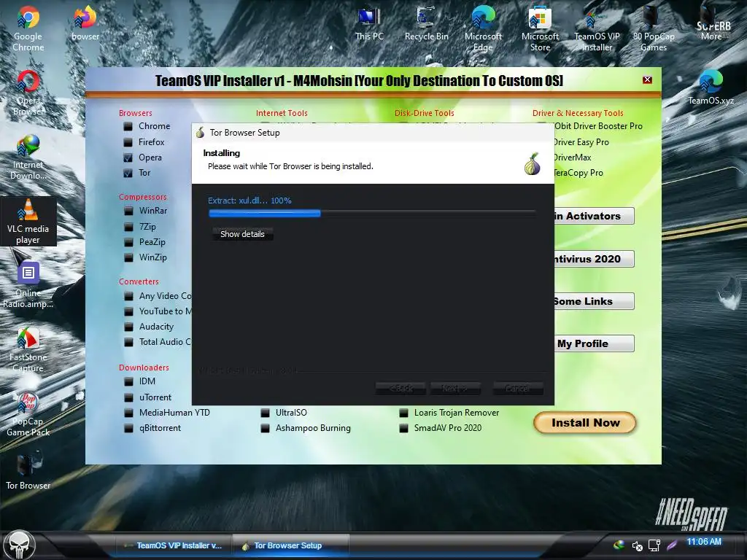Launch Microsoft Edge desktop icon
Image resolution: width=747 pixels, height=560 pixels.
point(483,28)
